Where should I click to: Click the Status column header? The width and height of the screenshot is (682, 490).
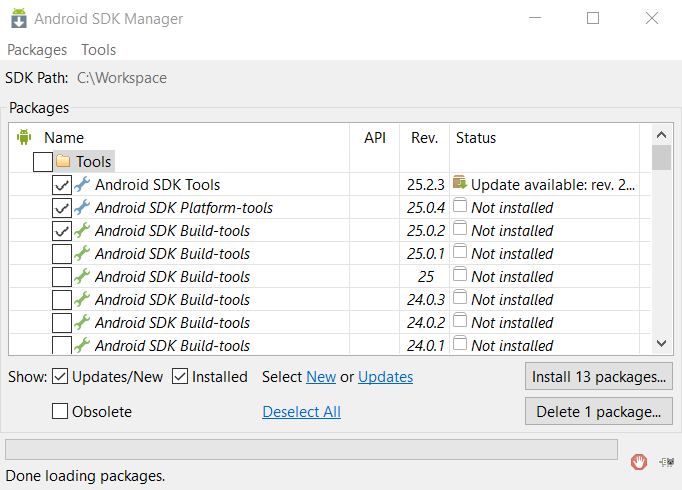coord(476,138)
